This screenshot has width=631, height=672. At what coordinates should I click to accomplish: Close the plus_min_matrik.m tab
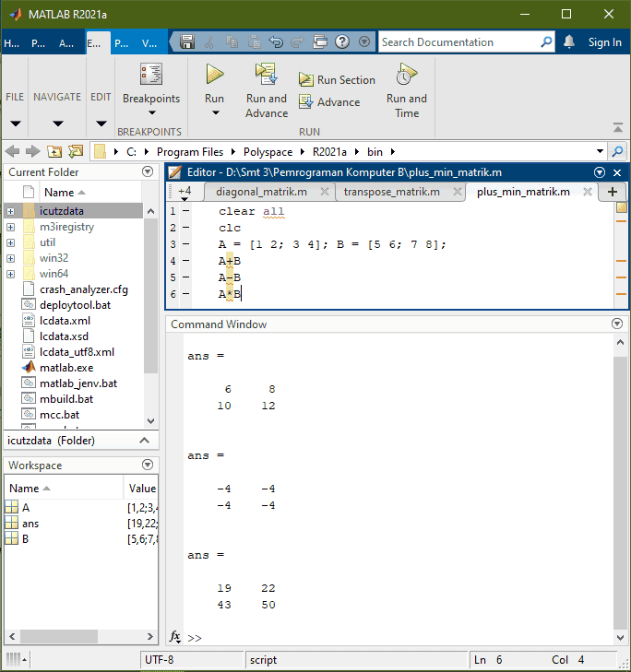(x=588, y=192)
